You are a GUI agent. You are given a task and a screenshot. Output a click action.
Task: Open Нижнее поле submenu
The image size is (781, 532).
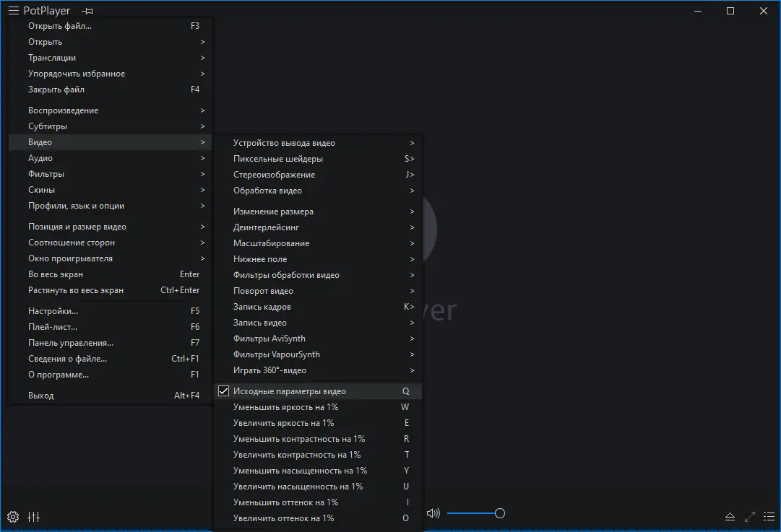tap(318, 259)
